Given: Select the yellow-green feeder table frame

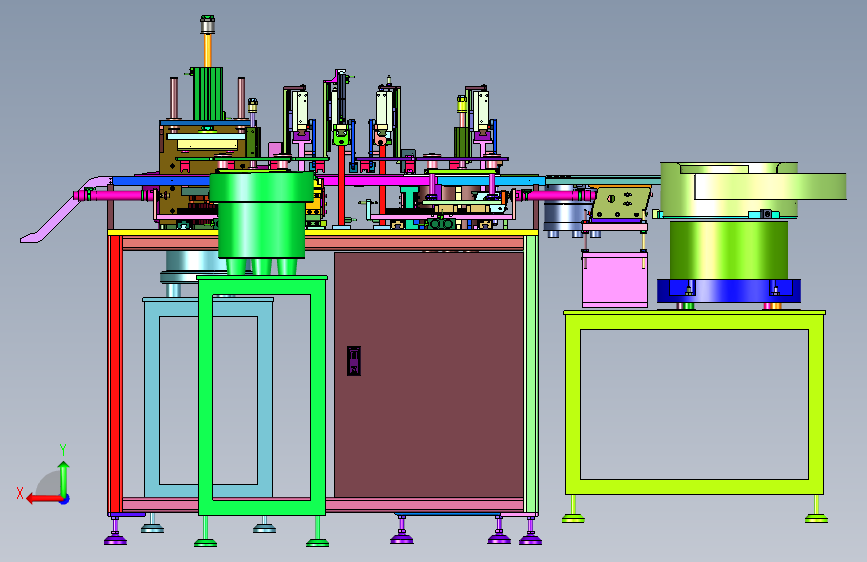Looking at the screenshot, I should pyautogui.click(x=694, y=403).
